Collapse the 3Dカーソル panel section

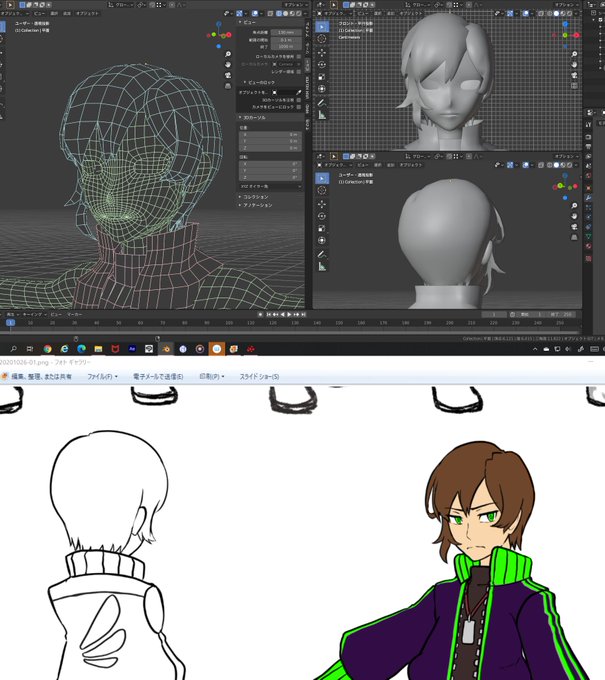tap(252, 118)
